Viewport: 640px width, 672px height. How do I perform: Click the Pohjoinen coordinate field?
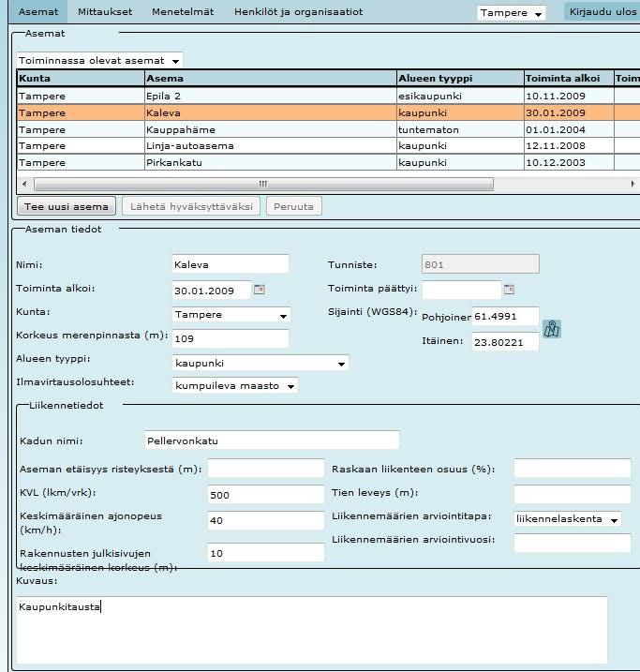tap(505, 316)
